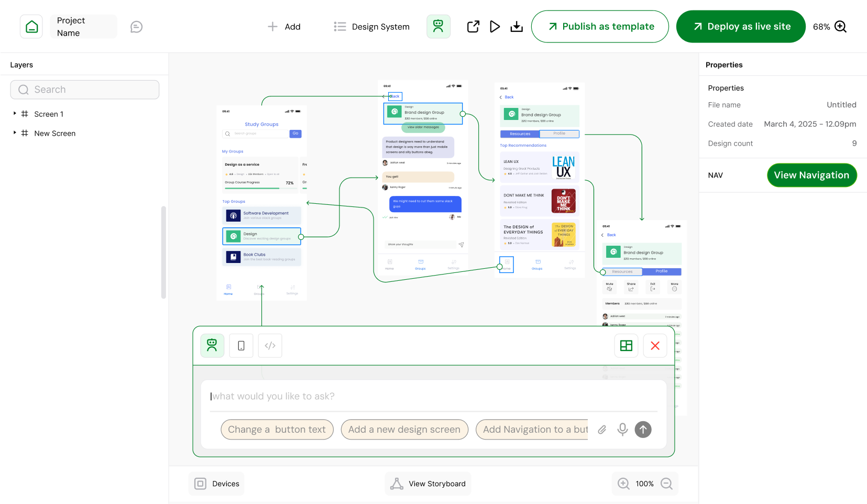Image resolution: width=867 pixels, height=504 pixels.
Task: Open the comments chat bubble icon
Action: 136,27
